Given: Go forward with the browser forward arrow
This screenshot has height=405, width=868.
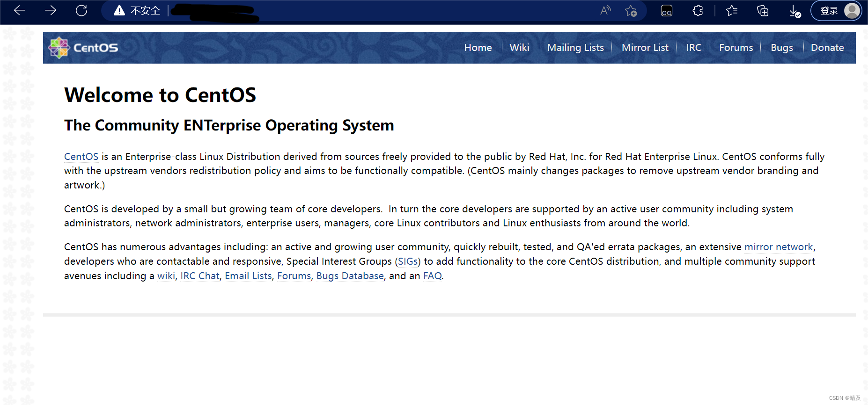Looking at the screenshot, I should pyautogui.click(x=51, y=10).
